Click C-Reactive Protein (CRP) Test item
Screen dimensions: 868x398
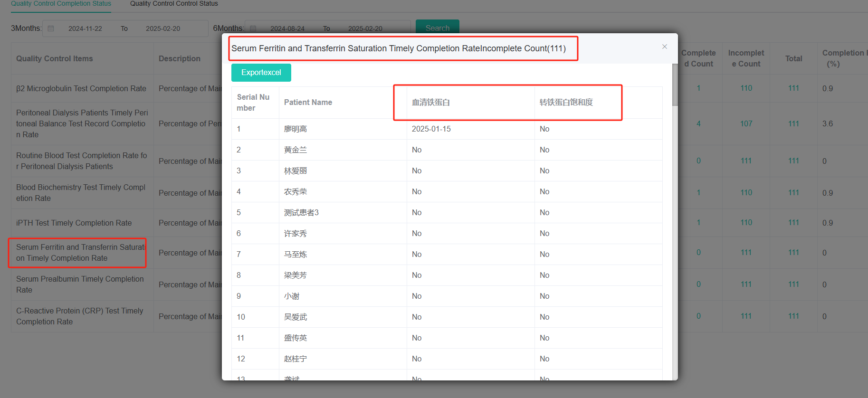(80, 316)
